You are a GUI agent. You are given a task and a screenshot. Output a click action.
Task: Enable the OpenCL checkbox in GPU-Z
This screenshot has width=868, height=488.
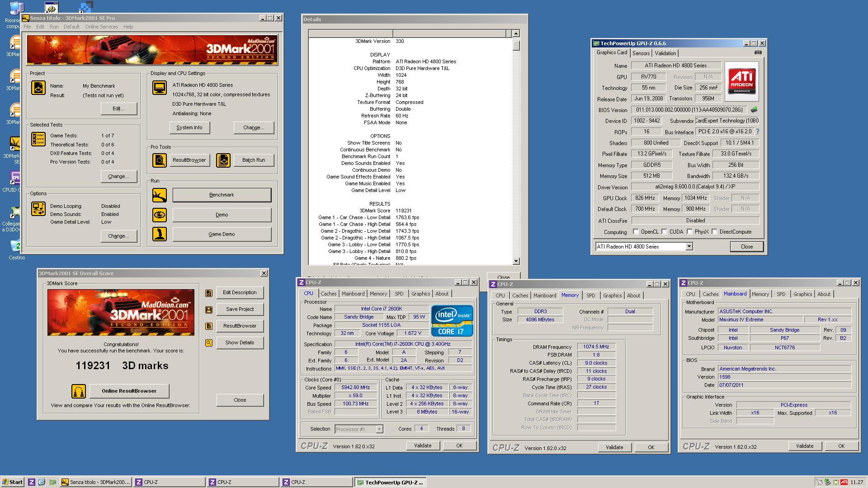tap(636, 232)
